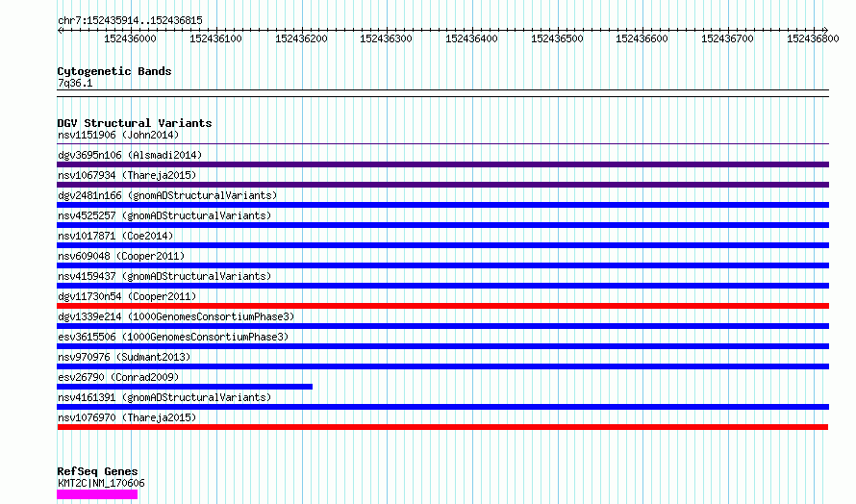
Task: Click the 7q36.1 band label
Action: [x=75, y=83]
